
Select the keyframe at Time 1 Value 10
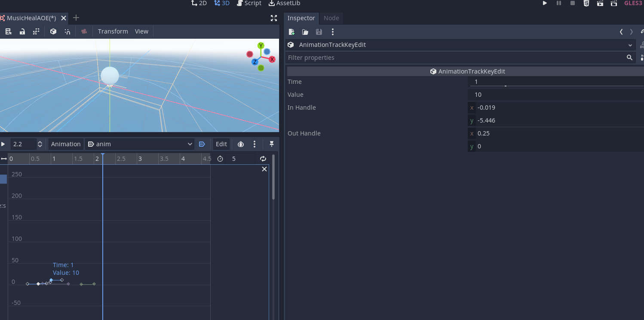coord(51,280)
